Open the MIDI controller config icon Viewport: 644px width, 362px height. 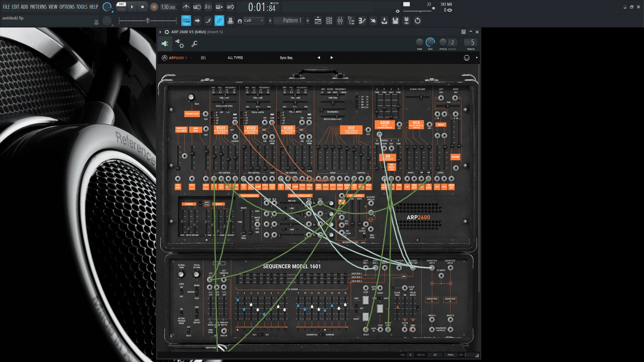click(x=467, y=58)
